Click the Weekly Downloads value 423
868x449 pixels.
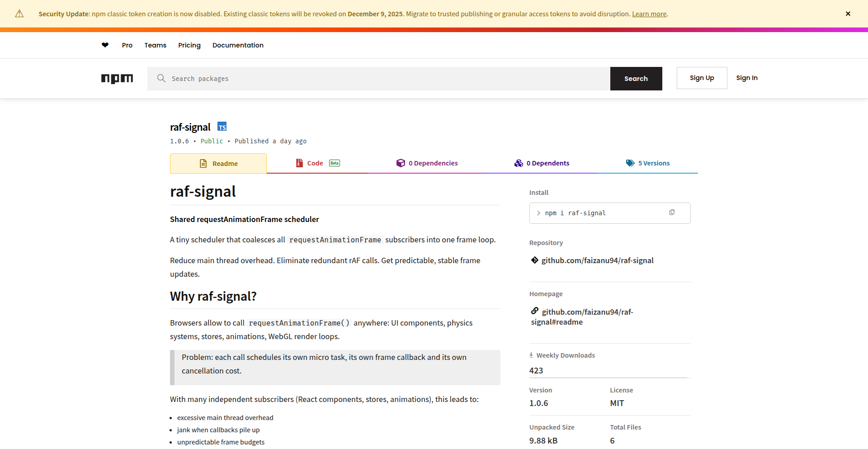pos(536,370)
